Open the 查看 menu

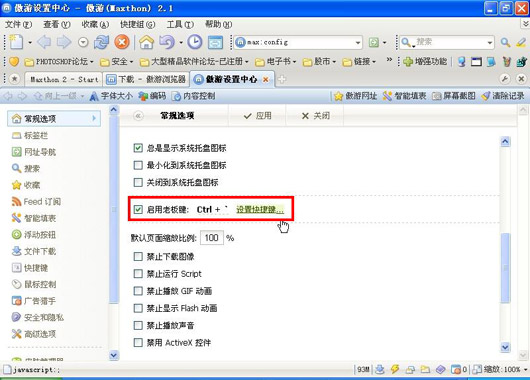click(56, 24)
